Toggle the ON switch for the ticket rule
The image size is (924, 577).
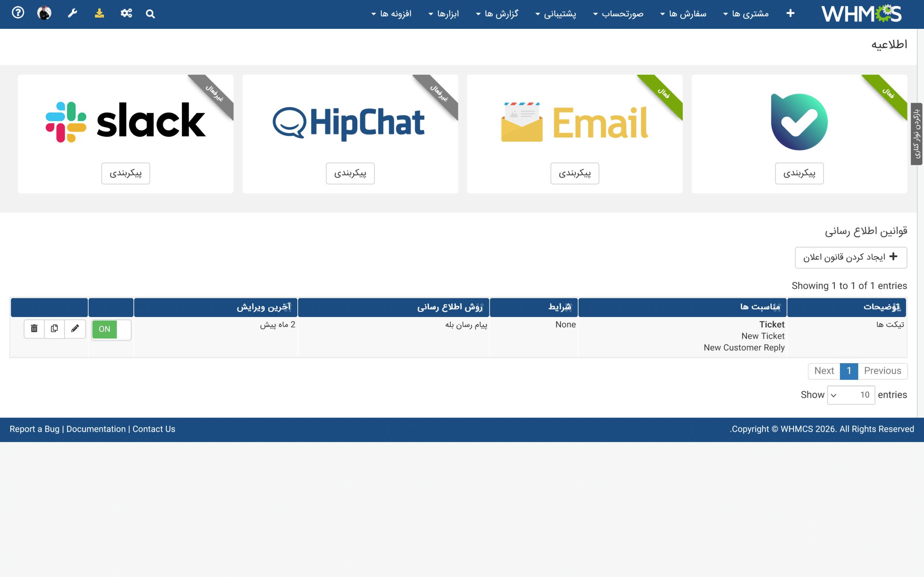tap(111, 329)
